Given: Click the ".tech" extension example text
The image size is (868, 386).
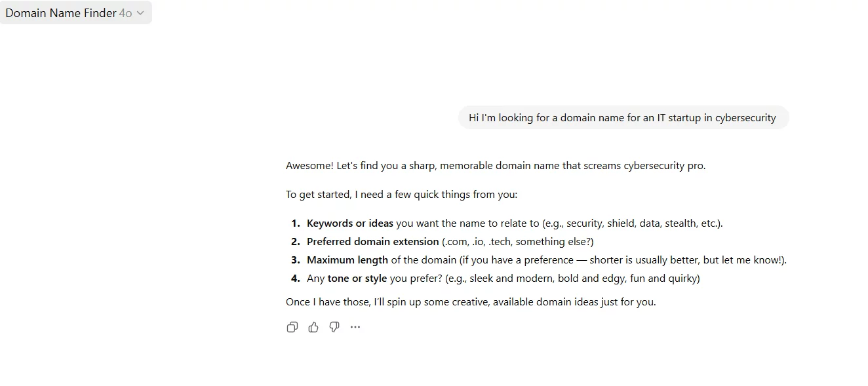Looking at the screenshot, I should coord(499,242).
